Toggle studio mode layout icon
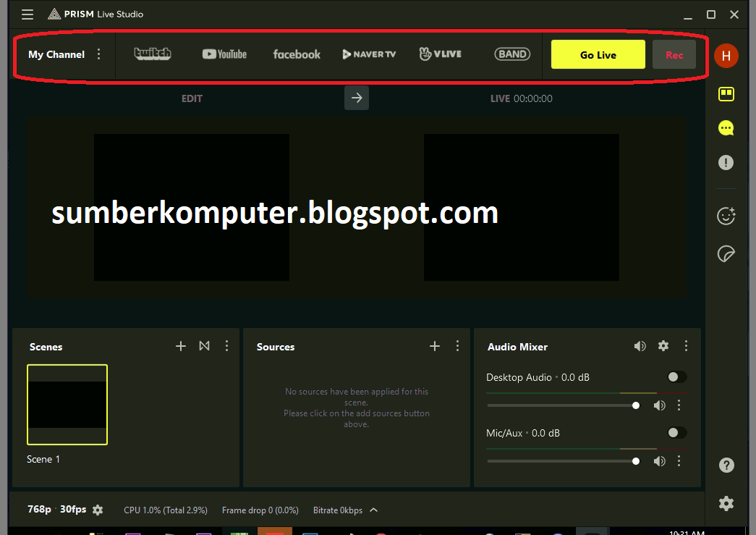756x535 pixels. point(726,93)
